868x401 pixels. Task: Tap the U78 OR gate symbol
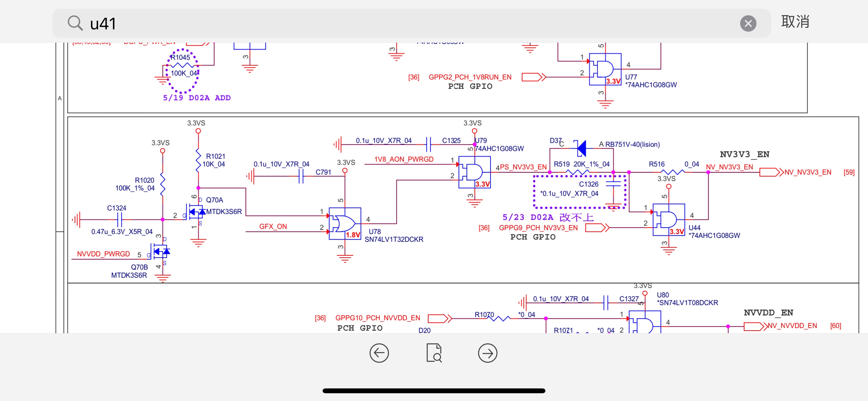coord(344,223)
